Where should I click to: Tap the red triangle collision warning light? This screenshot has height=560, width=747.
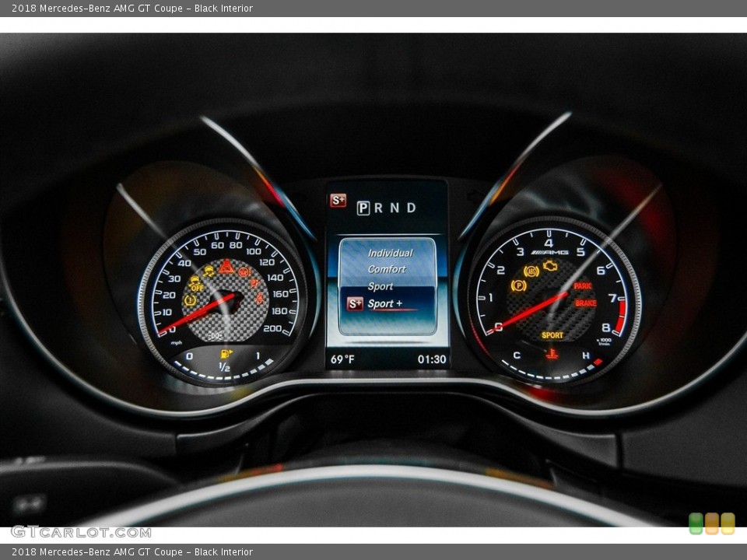point(226,266)
